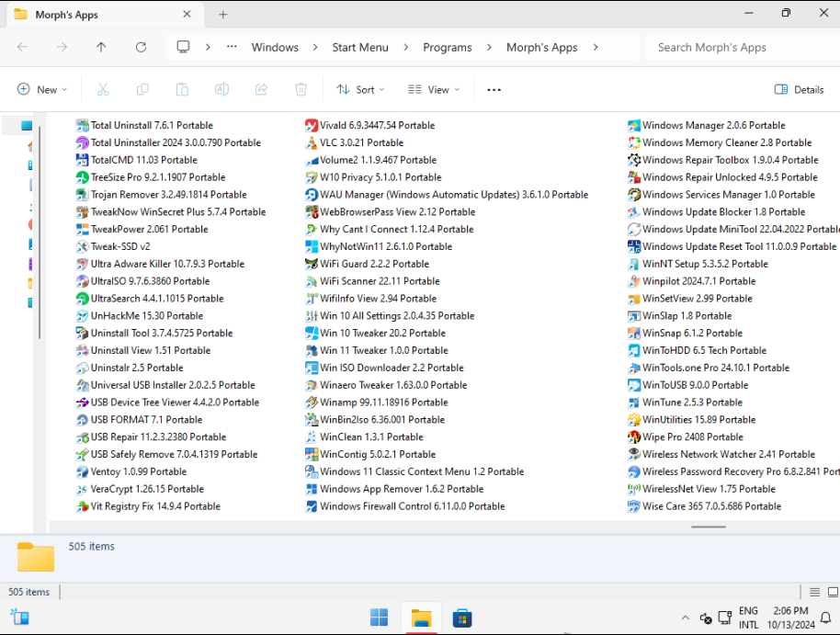Click the Windows Repair Toolbox gear icon

pyautogui.click(x=634, y=160)
